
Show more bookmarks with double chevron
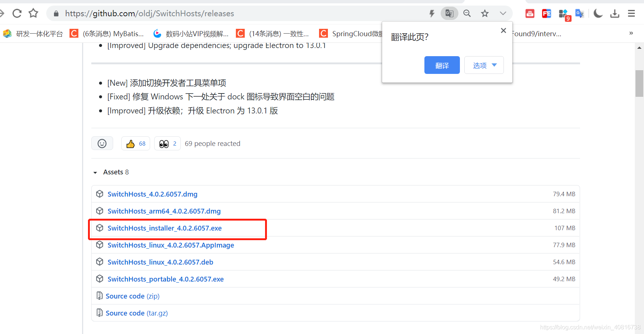point(631,33)
